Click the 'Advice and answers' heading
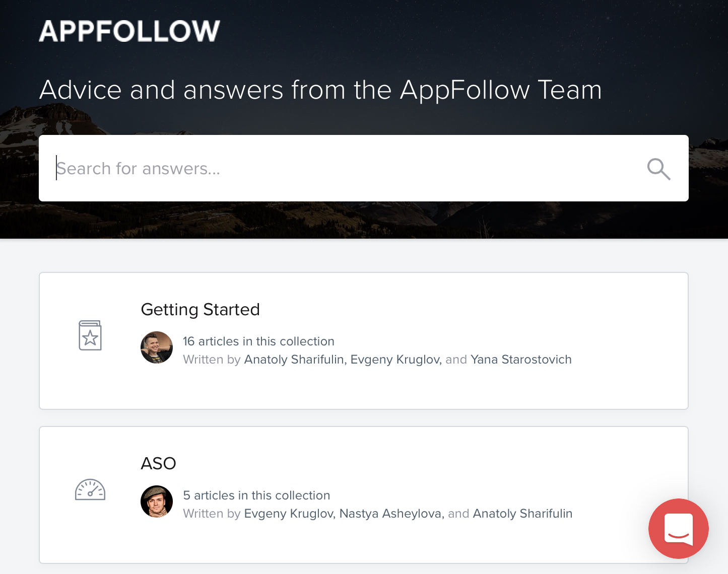This screenshot has height=574, width=728. point(320,90)
